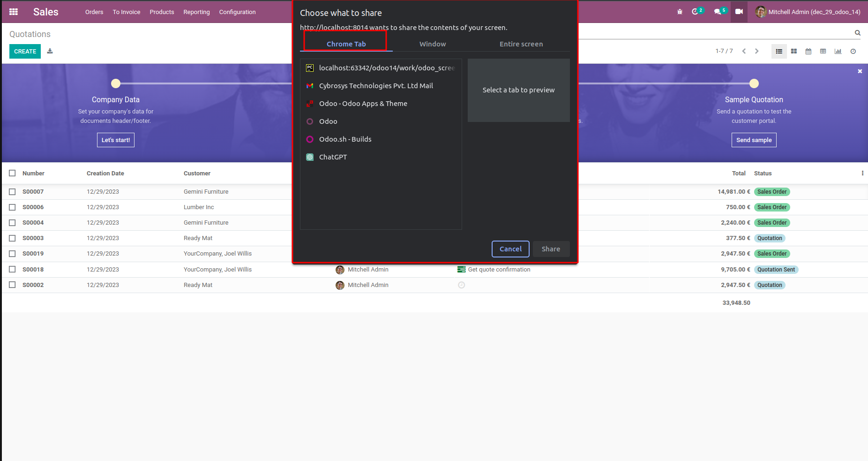Click the Let's start! button
The image size is (868, 461).
click(x=116, y=140)
